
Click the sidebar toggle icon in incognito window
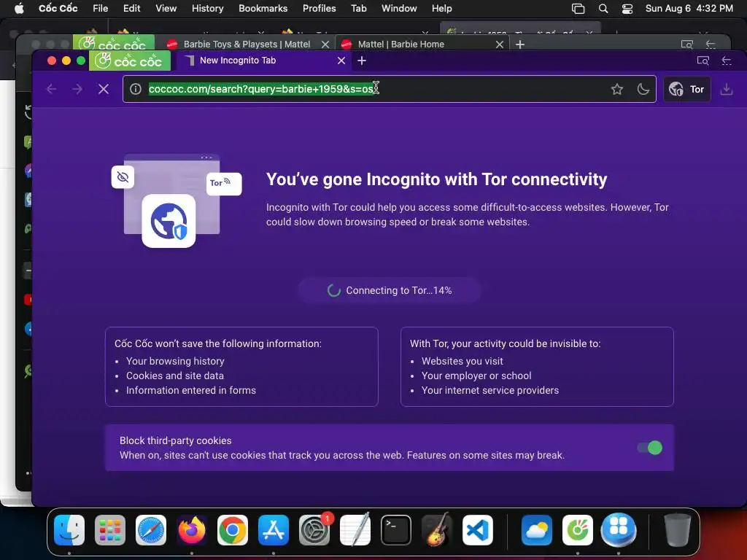point(727,61)
